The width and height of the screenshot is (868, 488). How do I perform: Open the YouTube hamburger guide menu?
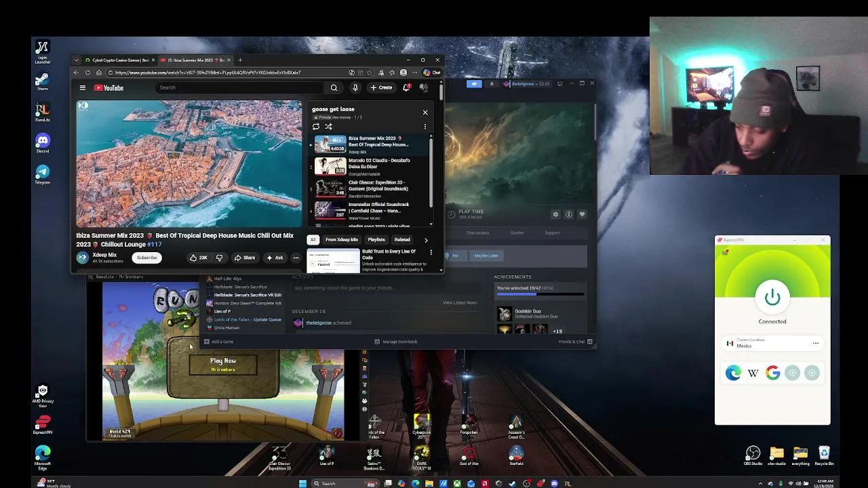point(83,87)
